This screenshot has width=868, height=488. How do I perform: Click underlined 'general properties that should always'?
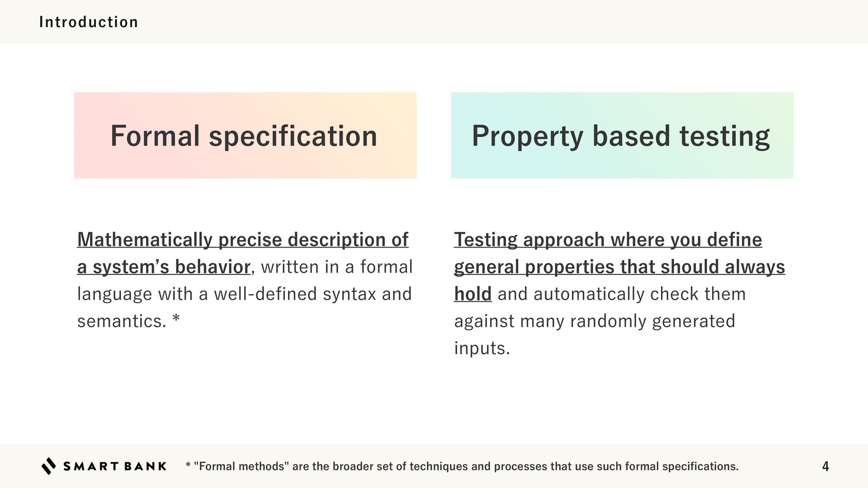[x=619, y=267]
